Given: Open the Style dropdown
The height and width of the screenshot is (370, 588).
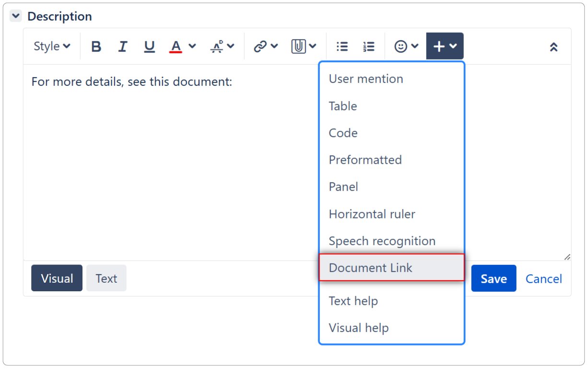Looking at the screenshot, I should pyautogui.click(x=52, y=46).
